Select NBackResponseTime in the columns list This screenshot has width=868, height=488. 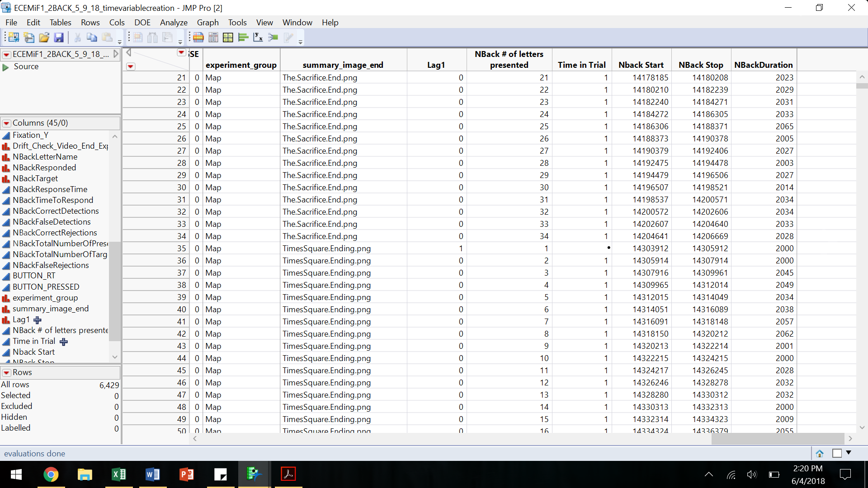click(50, 189)
